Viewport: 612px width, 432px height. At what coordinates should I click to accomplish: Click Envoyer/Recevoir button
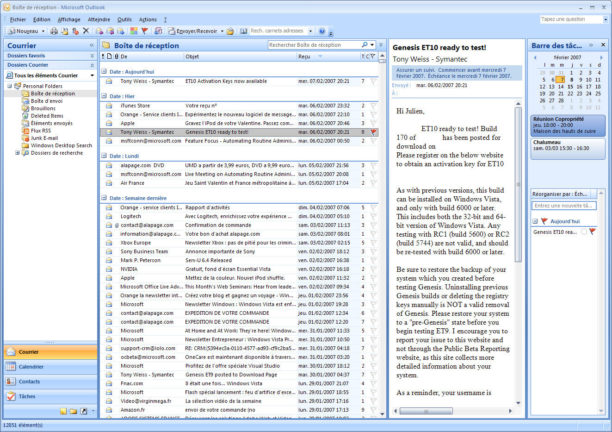click(193, 31)
